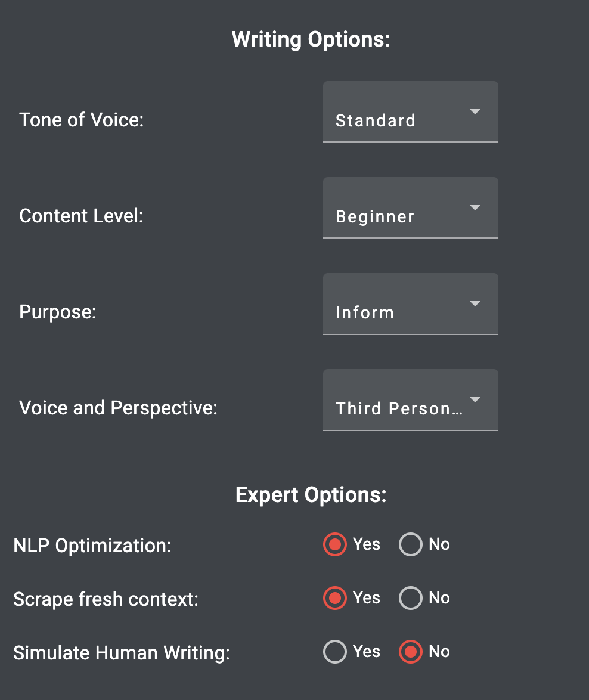Select Yes for NLP Optimization
Viewport: 589px width, 700px height.
(335, 544)
